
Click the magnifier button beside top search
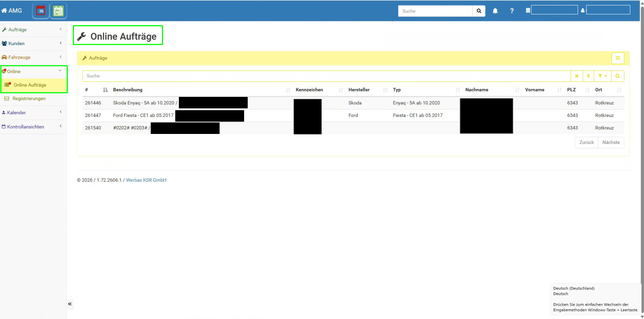479,11
